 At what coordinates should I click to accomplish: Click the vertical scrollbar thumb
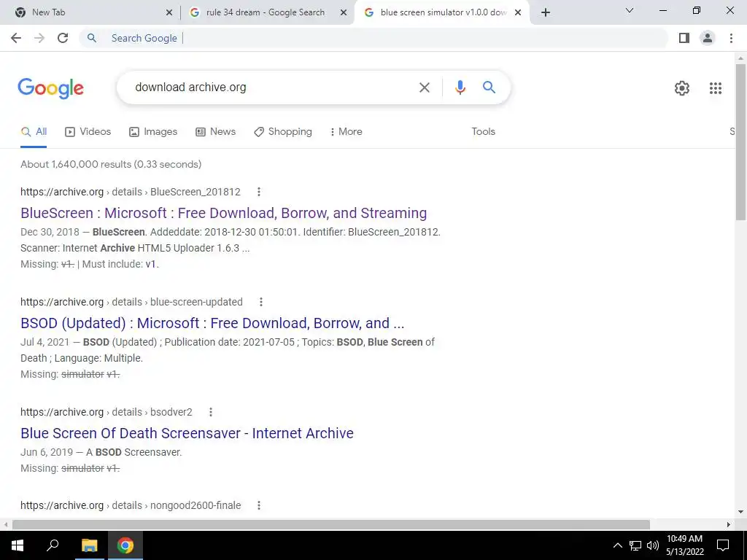[740, 141]
